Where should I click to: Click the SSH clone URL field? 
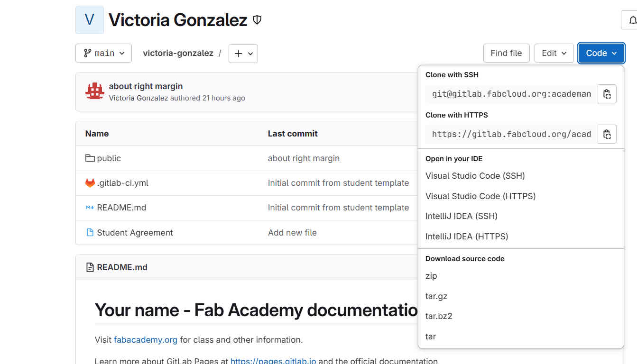pos(511,94)
